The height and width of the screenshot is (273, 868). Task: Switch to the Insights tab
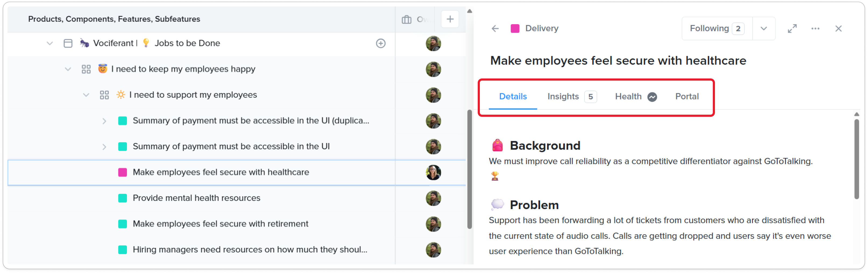tap(563, 97)
